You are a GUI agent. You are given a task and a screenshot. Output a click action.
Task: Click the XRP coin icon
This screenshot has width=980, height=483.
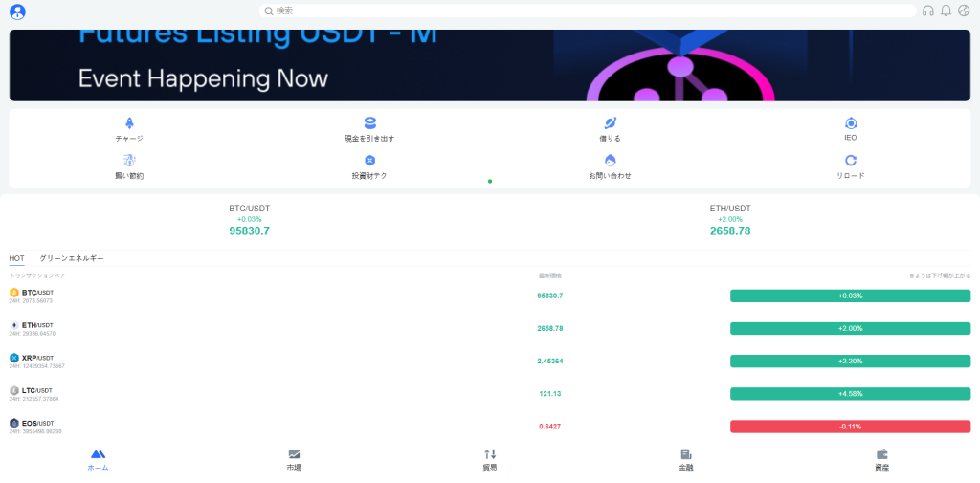[x=14, y=358]
